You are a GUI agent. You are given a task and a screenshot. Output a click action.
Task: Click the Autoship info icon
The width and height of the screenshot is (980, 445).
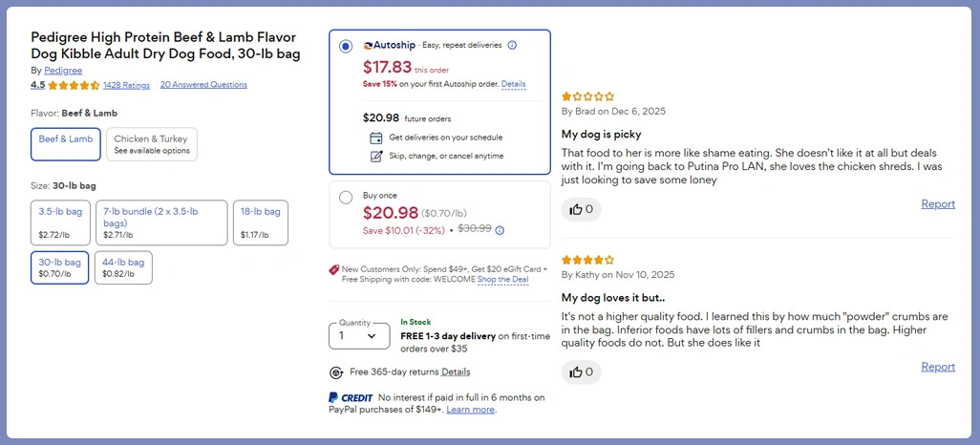512,45
